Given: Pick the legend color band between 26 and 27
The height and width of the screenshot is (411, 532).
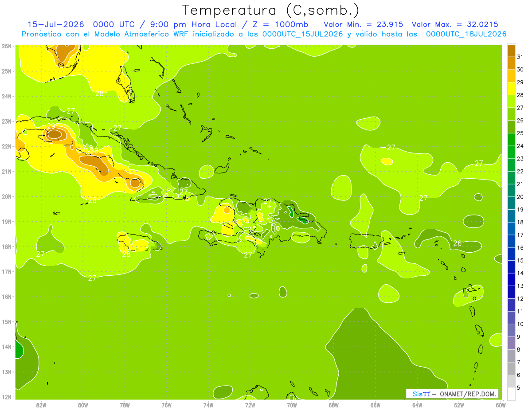Looking at the screenshot, I should click(x=511, y=114).
